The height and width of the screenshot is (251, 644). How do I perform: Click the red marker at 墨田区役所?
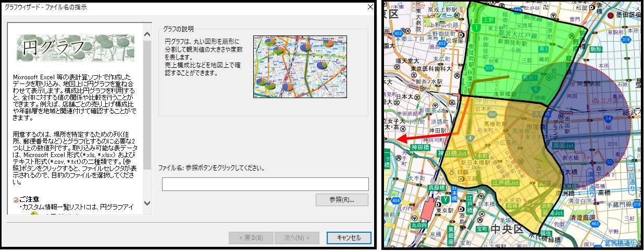tap(611, 16)
